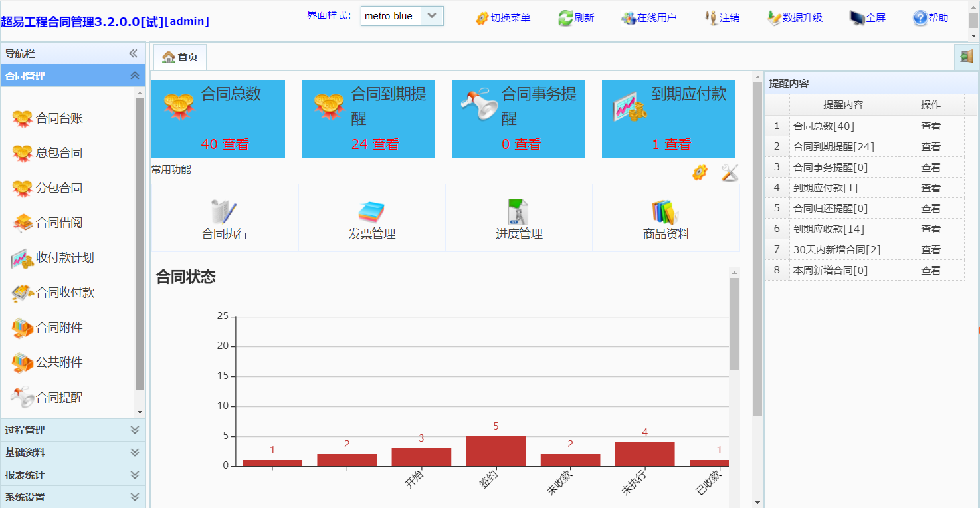The width and height of the screenshot is (980, 508).
Task: Select the 首页 tab
Action: 180,57
